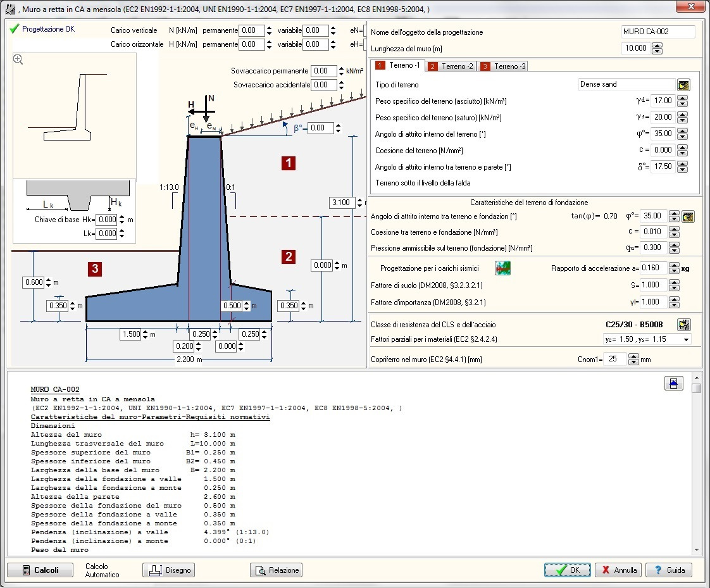710x588 pixels.
Task: Run the Calcoli calculation button
Action: (40, 570)
